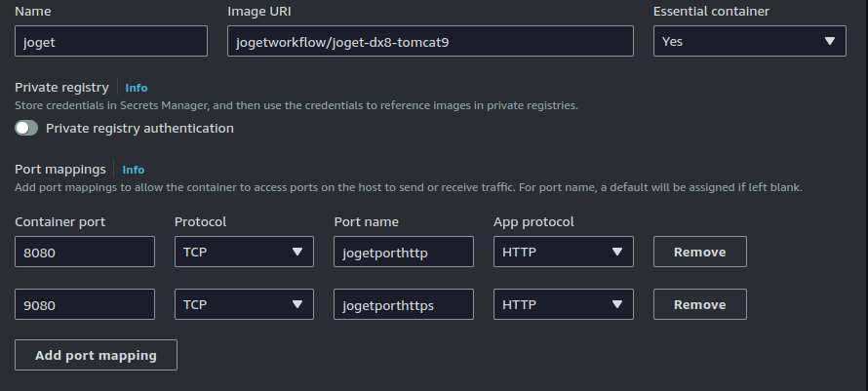Viewport: 868px width, 391px height.
Task: Focus the 9080 Container port field
Action: [x=85, y=304]
